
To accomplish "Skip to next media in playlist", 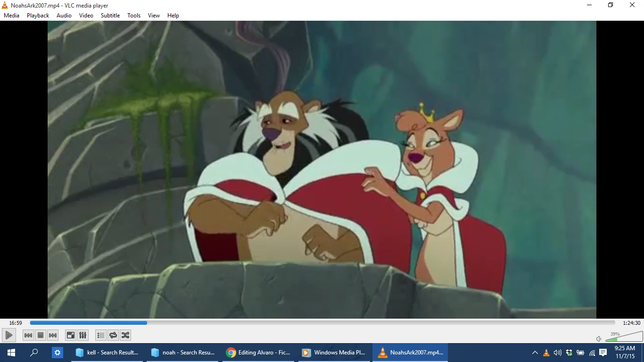I will point(53,335).
